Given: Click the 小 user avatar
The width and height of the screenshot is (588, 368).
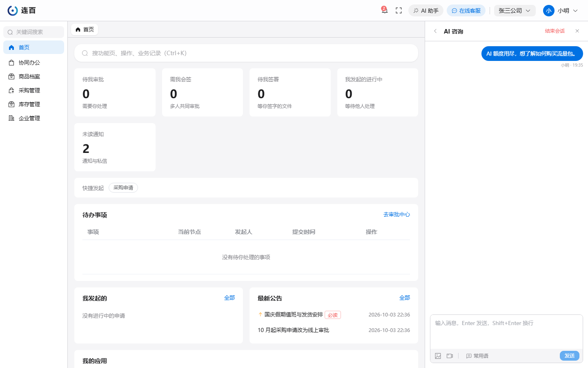Looking at the screenshot, I should pos(548,11).
